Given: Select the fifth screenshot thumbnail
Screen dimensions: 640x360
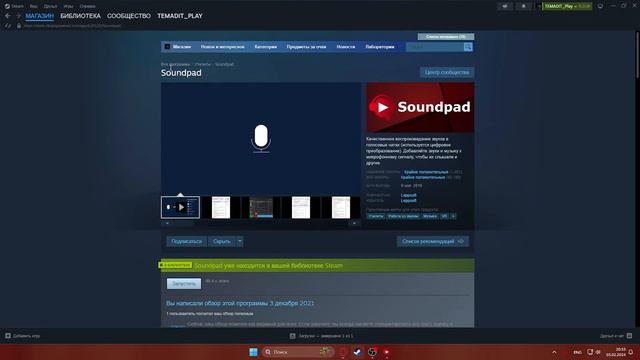Looking at the screenshot, I should coord(341,207).
